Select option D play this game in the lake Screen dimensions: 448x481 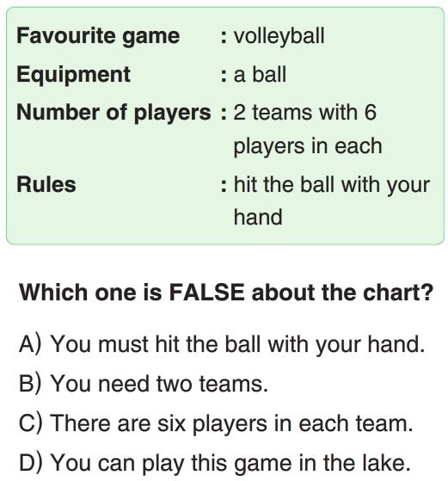[215, 463]
